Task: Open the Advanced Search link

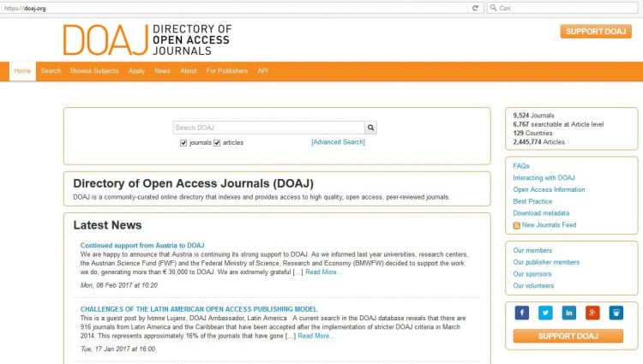Action: [x=339, y=142]
